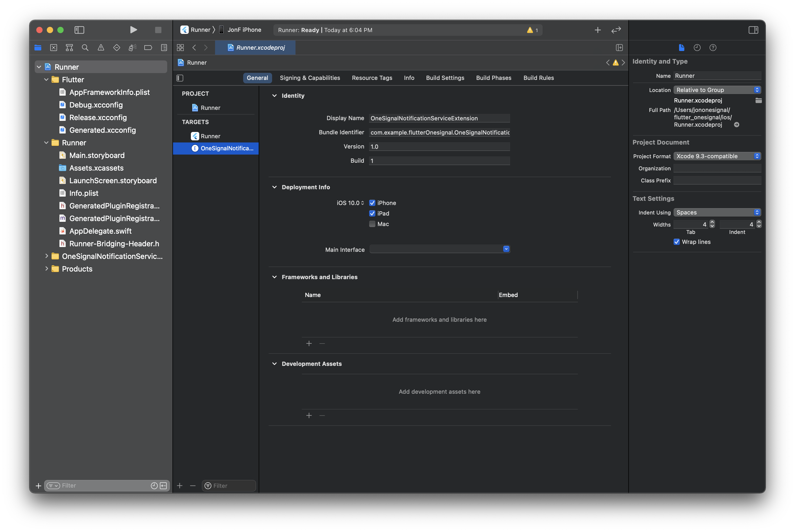This screenshot has height=532, width=795.
Task: Open the Symbol navigator
Action: (x=70, y=48)
